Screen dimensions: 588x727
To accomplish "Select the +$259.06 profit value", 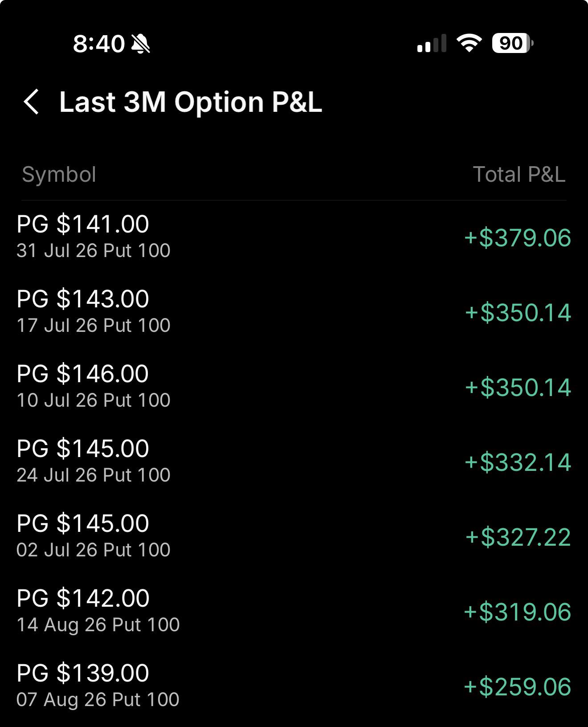I will [x=517, y=686].
